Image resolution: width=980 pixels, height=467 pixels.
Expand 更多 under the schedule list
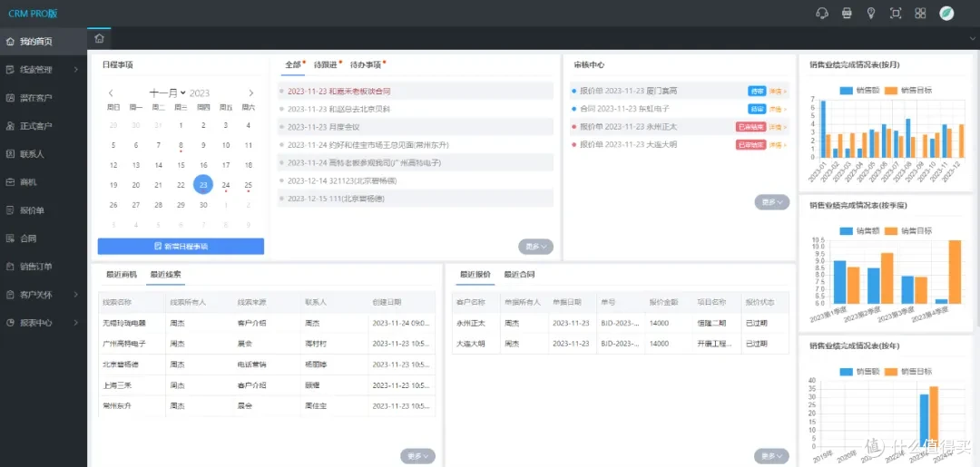pos(535,247)
